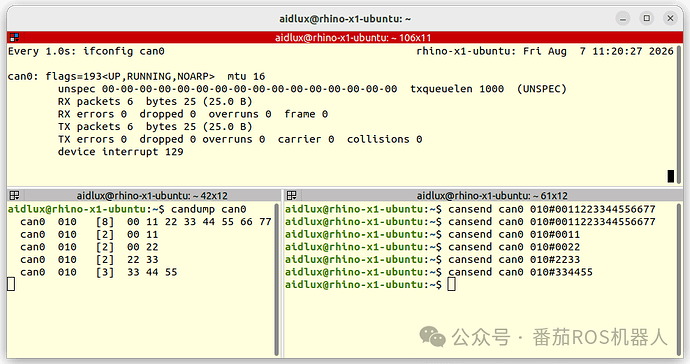This screenshot has height=364, width=690.
Task: Click the 'cansend can0 010#334455' command line
Action: coord(520,272)
